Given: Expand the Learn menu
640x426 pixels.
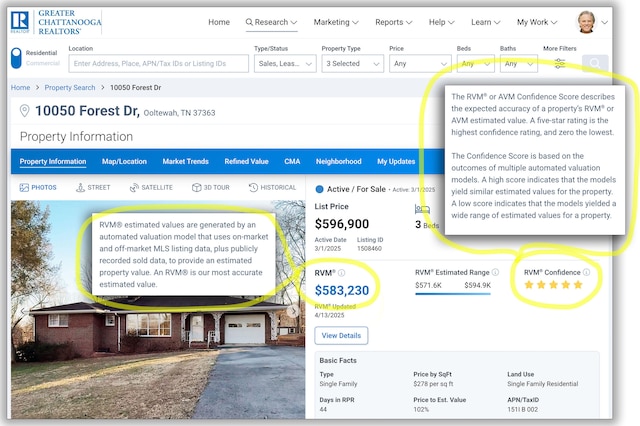Looking at the screenshot, I should tap(485, 22).
